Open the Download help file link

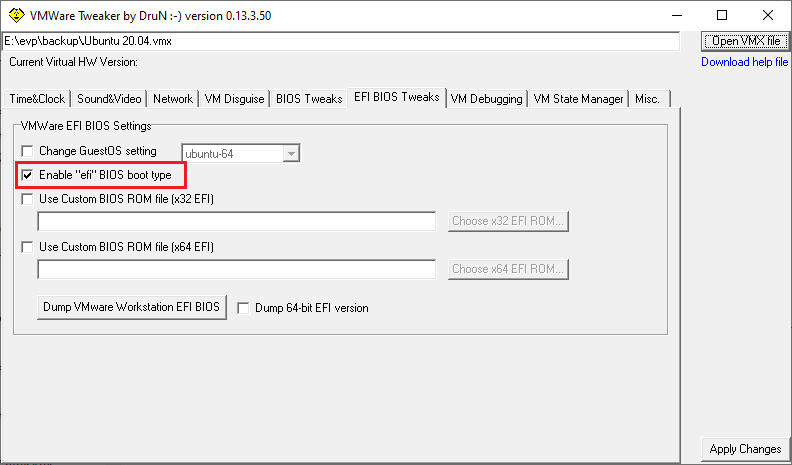click(744, 62)
